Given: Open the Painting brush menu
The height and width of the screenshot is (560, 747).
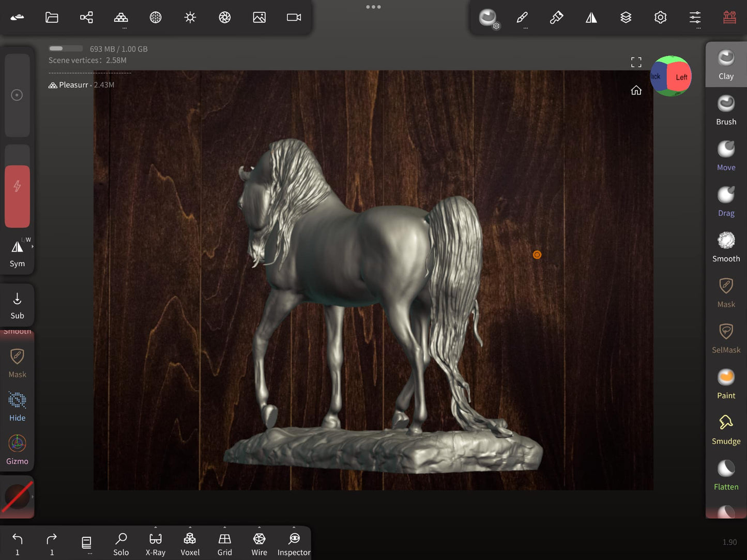Looking at the screenshot, I should pyautogui.click(x=556, y=18).
